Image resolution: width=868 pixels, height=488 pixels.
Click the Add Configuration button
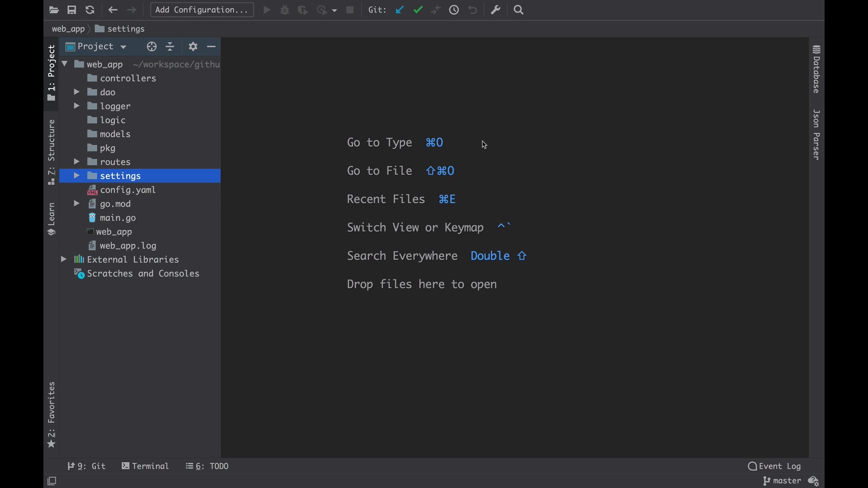pos(202,10)
